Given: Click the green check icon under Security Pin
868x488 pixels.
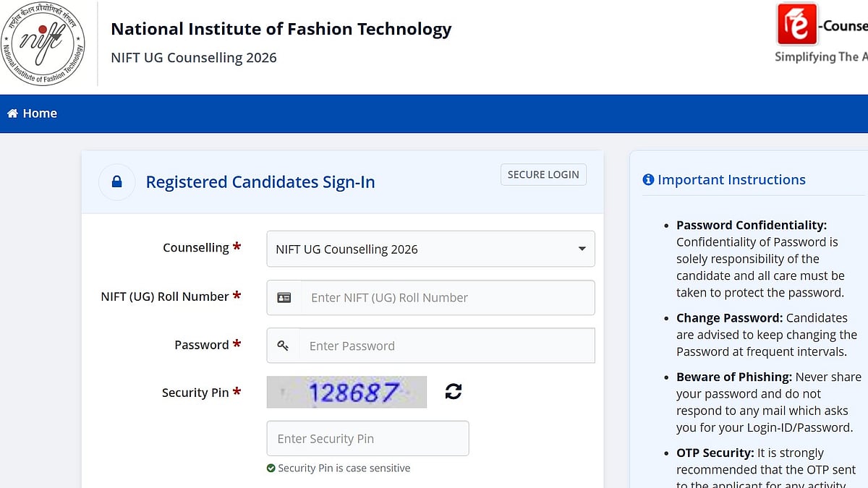Looking at the screenshot, I should [x=271, y=468].
